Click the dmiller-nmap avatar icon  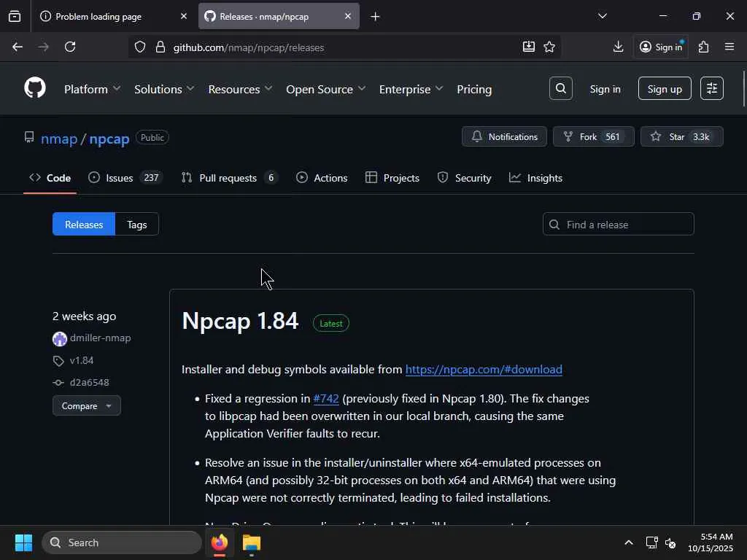click(60, 339)
